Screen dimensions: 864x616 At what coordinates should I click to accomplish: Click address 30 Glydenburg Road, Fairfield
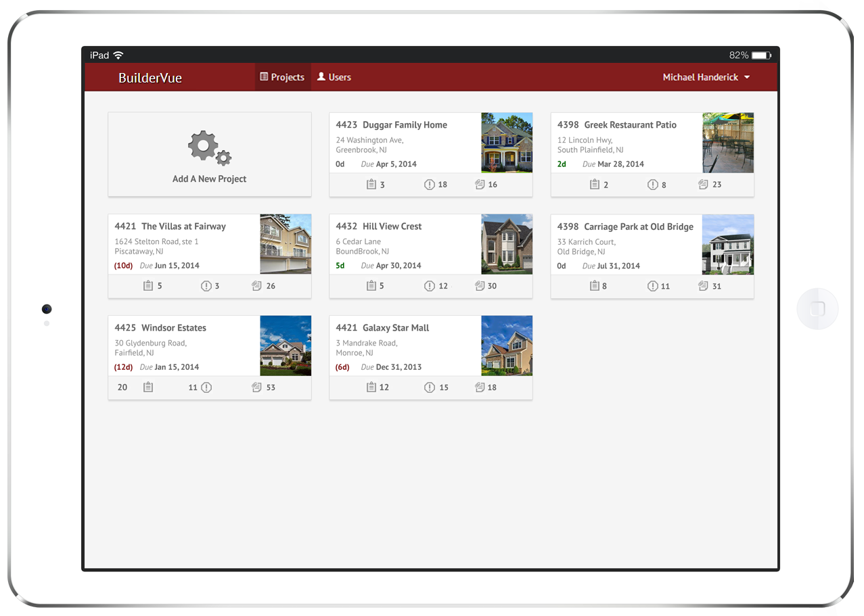[150, 348]
